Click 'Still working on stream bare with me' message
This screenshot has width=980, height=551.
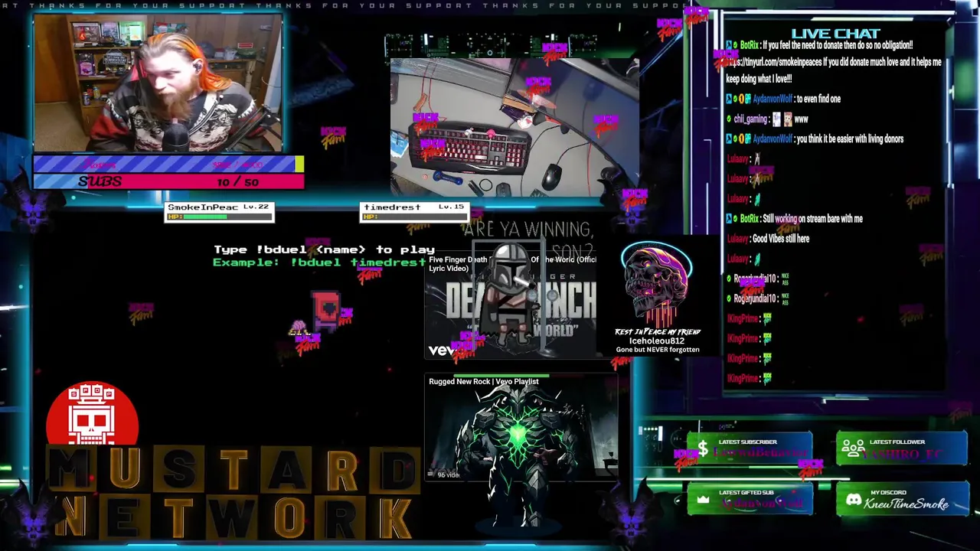813,219
